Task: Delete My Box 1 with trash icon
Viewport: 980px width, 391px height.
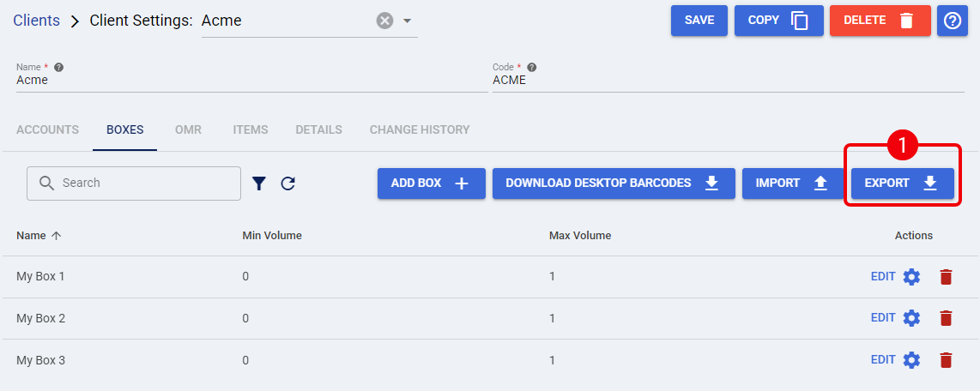Action: [x=946, y=277]
